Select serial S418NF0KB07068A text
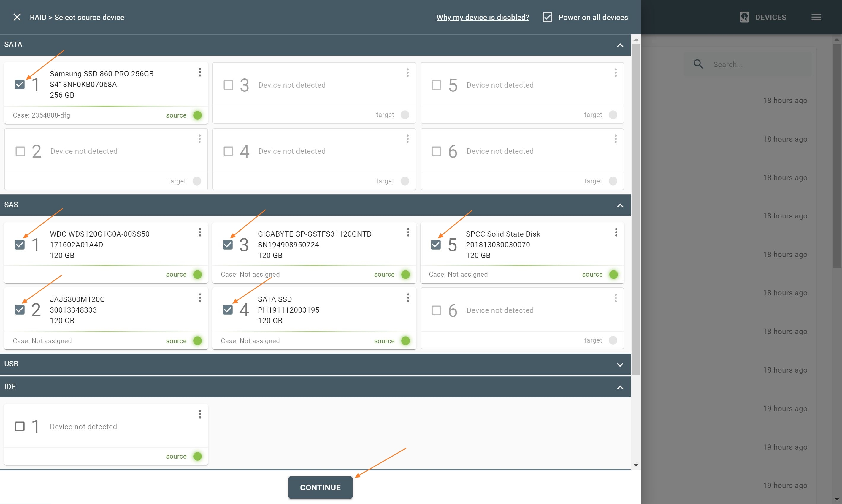 pos(83,84)
